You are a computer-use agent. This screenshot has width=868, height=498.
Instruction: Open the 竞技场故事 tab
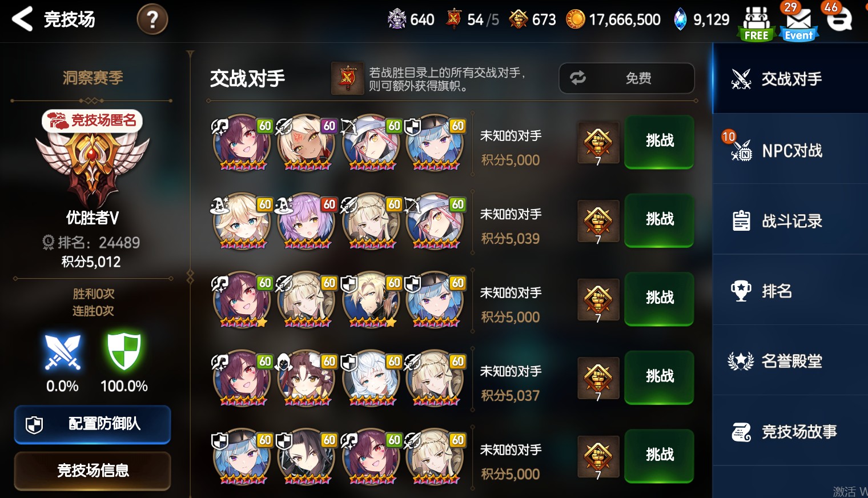790,432
